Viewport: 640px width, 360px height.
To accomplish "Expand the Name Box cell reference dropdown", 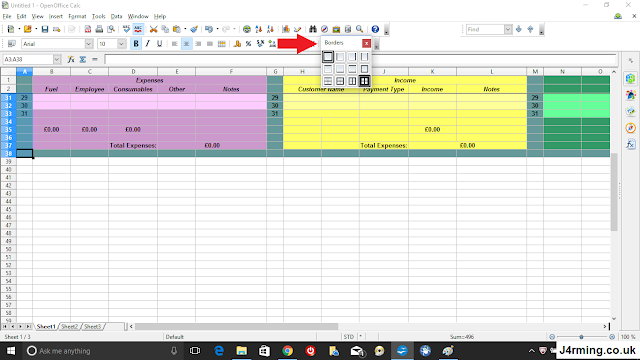I will pyautogui.click(x=57, y=59).
